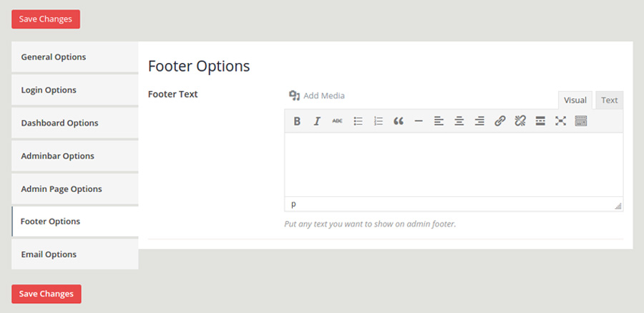Toggle bold formatting in editor toolbar
The image size is (644, 313).
[x=297, y=121]
